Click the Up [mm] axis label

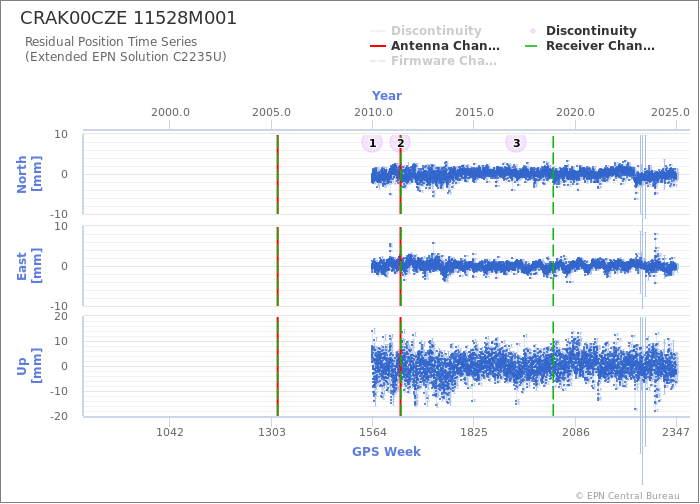[x=29, y=366]
